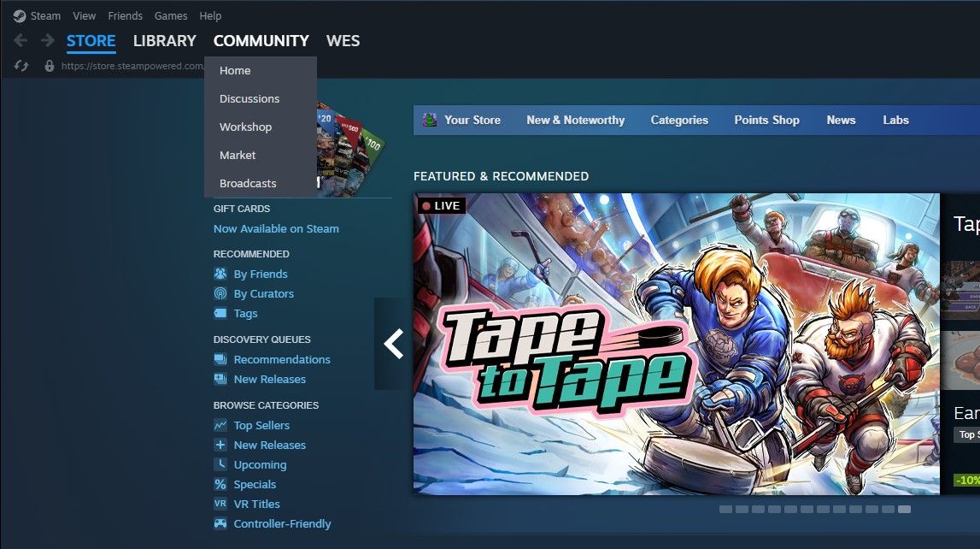Click the Discovery Queues New Releases icon

(x=220, y=379)
